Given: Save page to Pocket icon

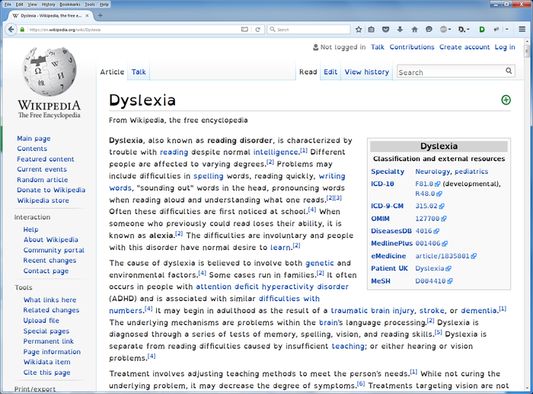Looking at the screenshot, I should [x=385, y=30].
